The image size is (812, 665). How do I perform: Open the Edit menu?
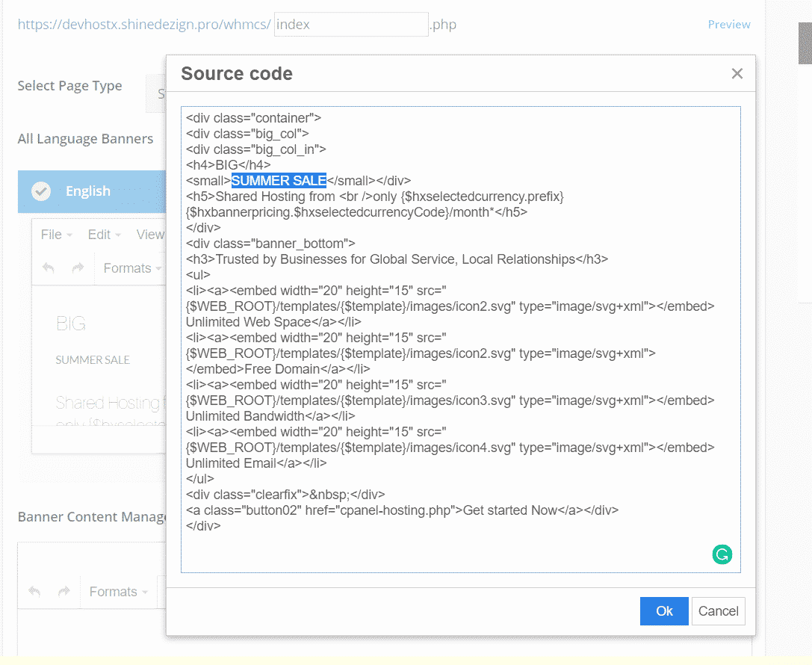(x=104, y=235)
